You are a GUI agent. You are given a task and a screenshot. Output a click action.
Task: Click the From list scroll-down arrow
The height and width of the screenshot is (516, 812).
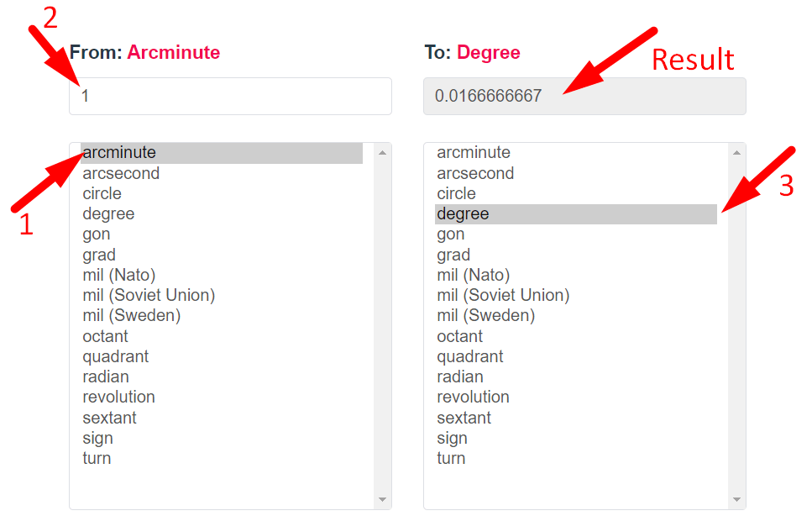382,499
